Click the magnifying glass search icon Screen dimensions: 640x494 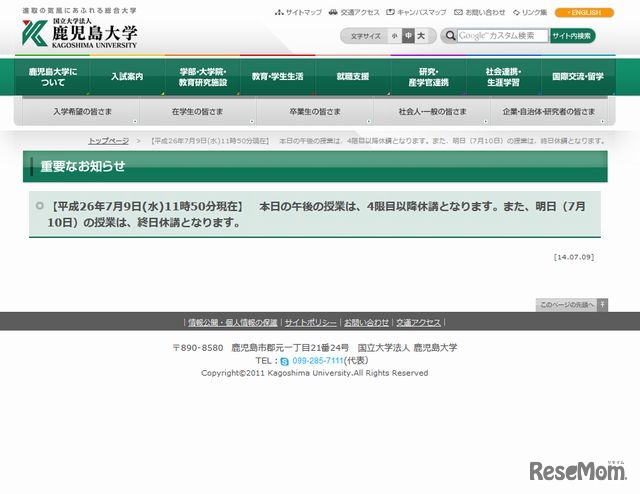click(x=450, y=36)
